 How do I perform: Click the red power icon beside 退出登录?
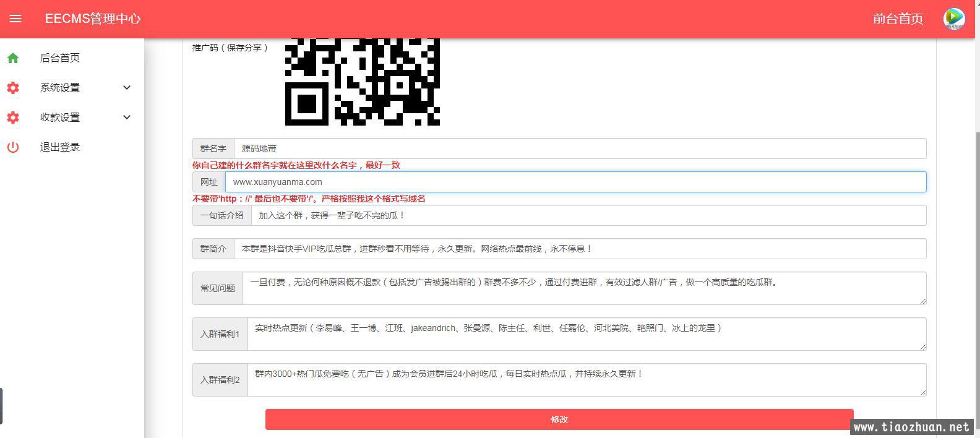13,147
